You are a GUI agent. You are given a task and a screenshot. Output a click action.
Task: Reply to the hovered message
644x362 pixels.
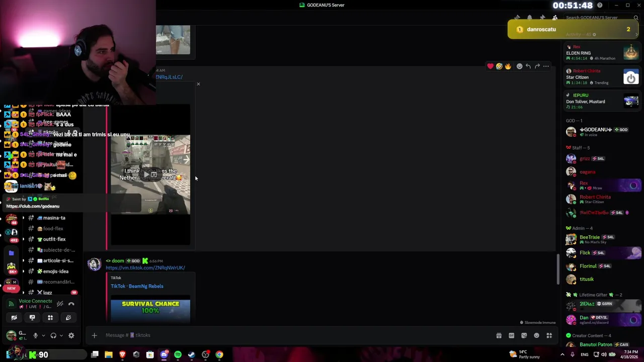(x=528, y=66)
